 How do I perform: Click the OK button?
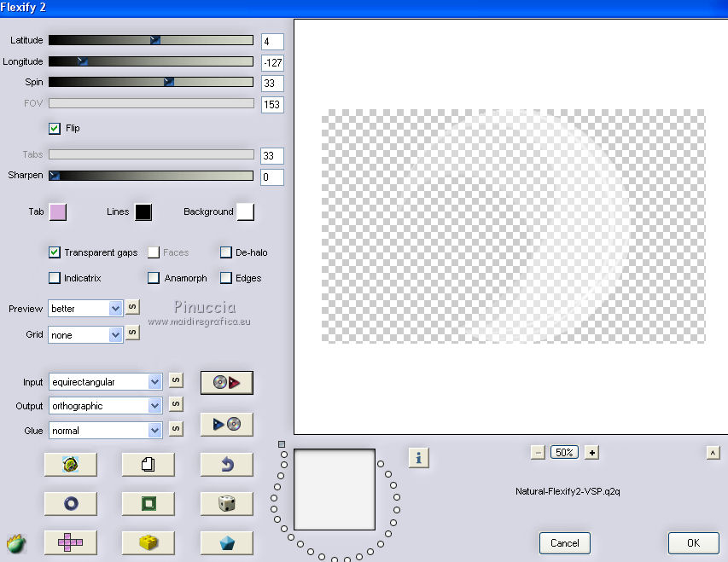694,543
